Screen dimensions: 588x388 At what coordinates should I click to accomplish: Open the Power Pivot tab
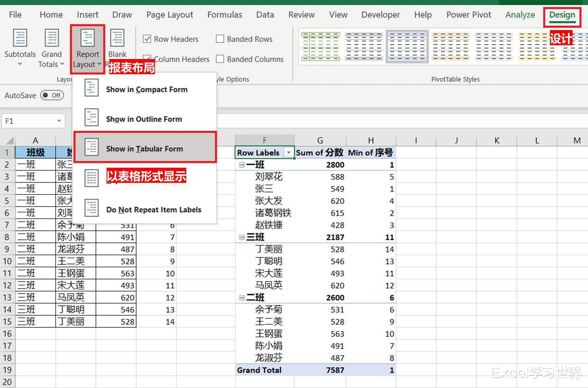469,14
